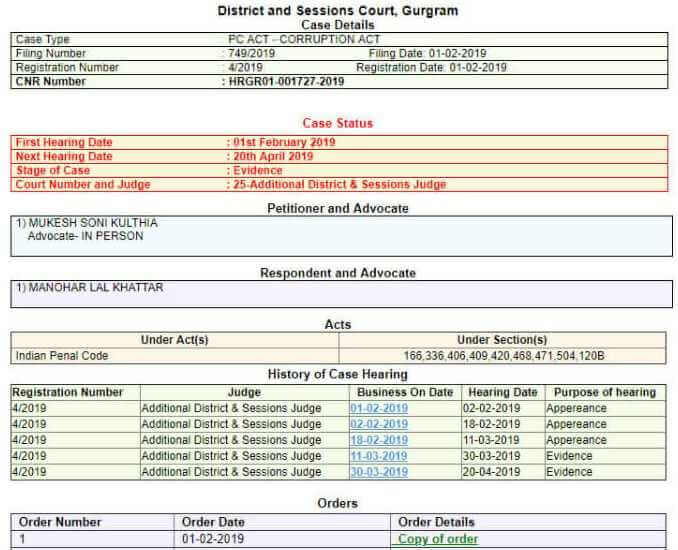The image size is (678, 550).
Task: Click the Case Status heading
Action: [338, 123]
